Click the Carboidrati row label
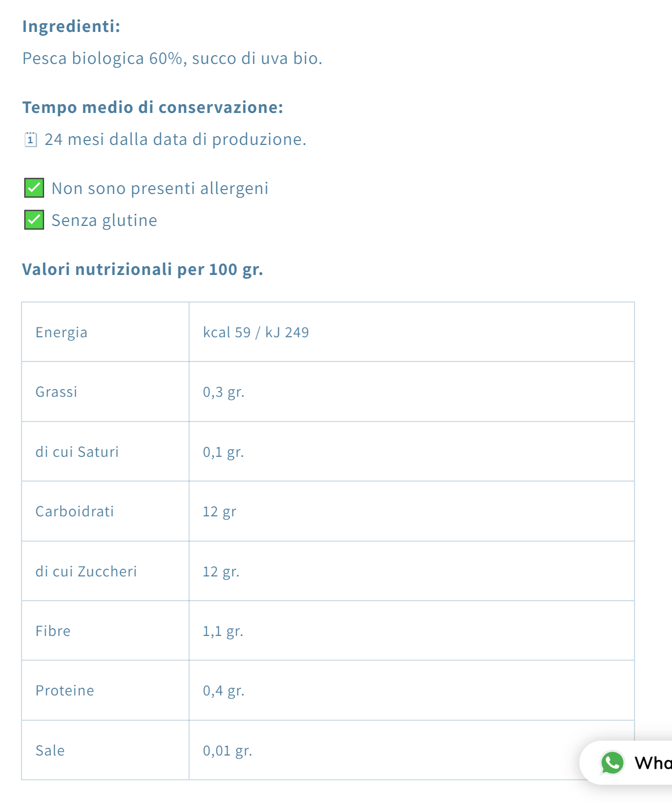 click(74, 511)
